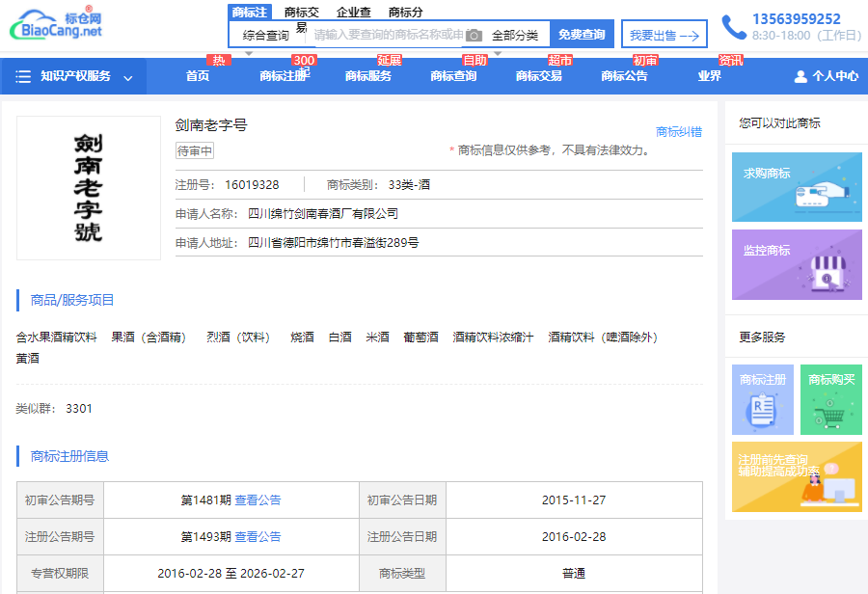
Task: View the 第1481期 查看公告 link
Action: click(258, 499)
